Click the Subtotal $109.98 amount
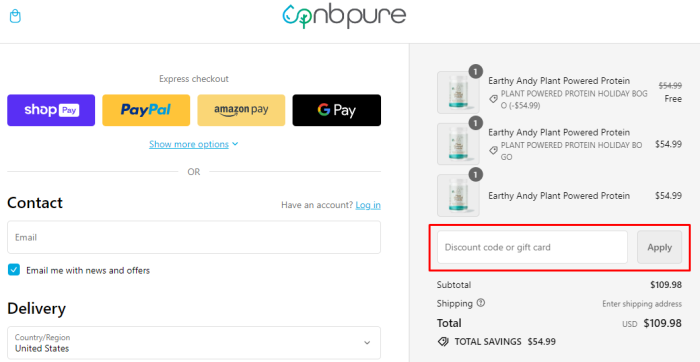This screenshot has height=362, width=700. pos(666,285)
